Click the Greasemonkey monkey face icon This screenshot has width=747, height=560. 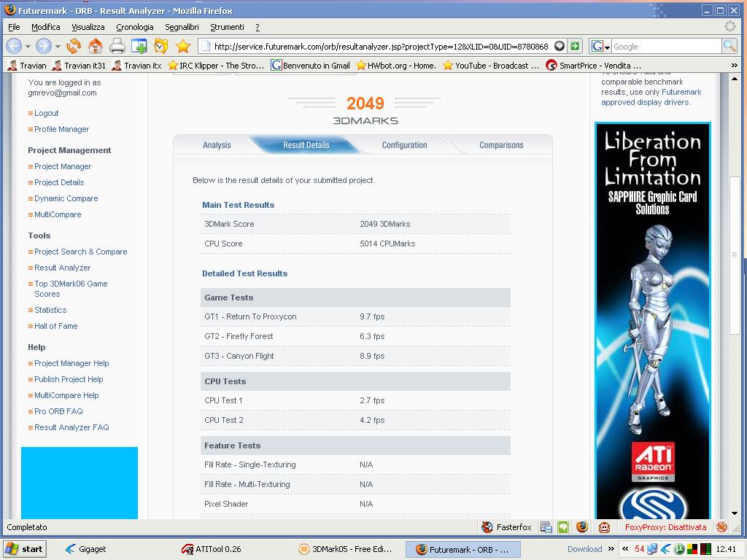(x=604, y=526)
